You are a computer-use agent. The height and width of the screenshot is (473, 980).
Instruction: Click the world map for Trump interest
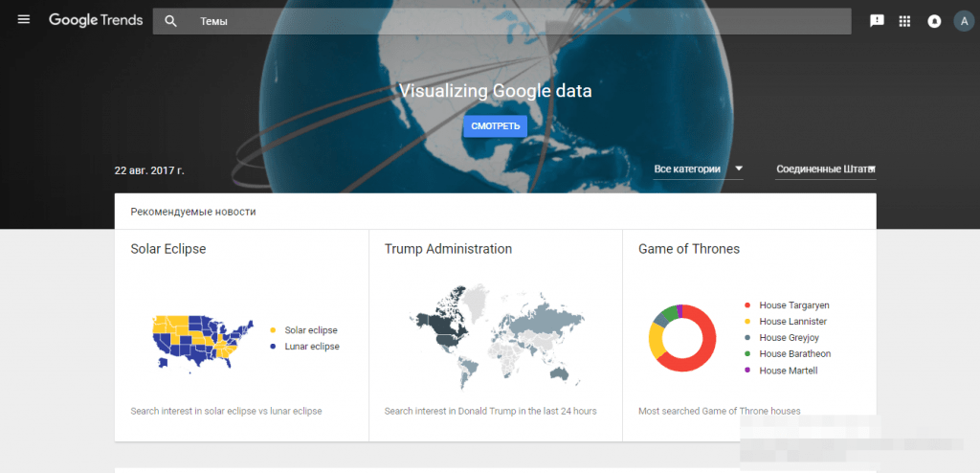click(x=495, y=335)
